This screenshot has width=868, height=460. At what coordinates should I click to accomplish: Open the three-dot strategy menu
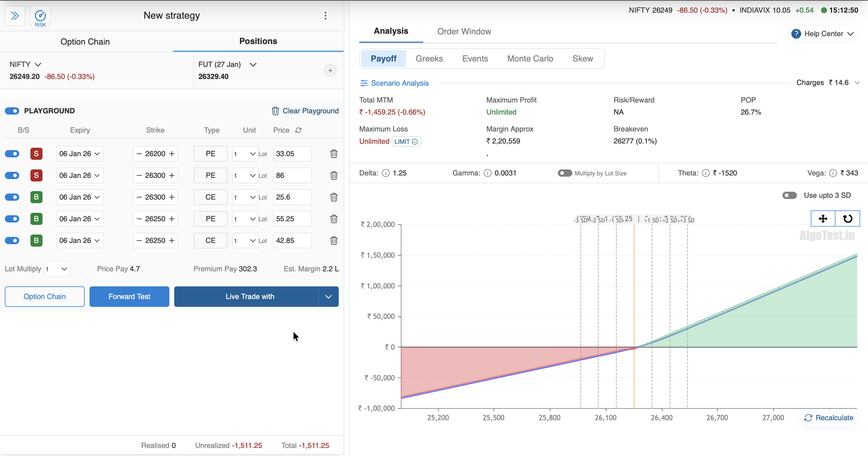[x=325, y=15]
